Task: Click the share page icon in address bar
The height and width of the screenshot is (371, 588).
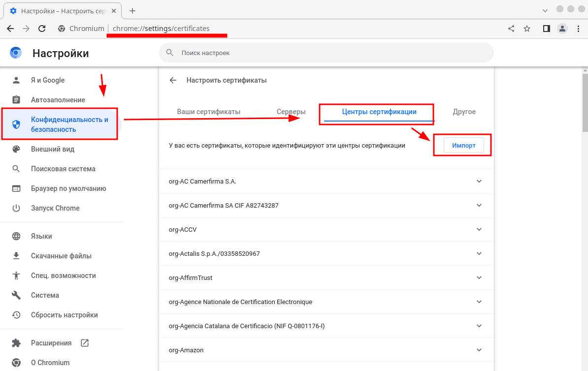Action: [x=511, y=29]
